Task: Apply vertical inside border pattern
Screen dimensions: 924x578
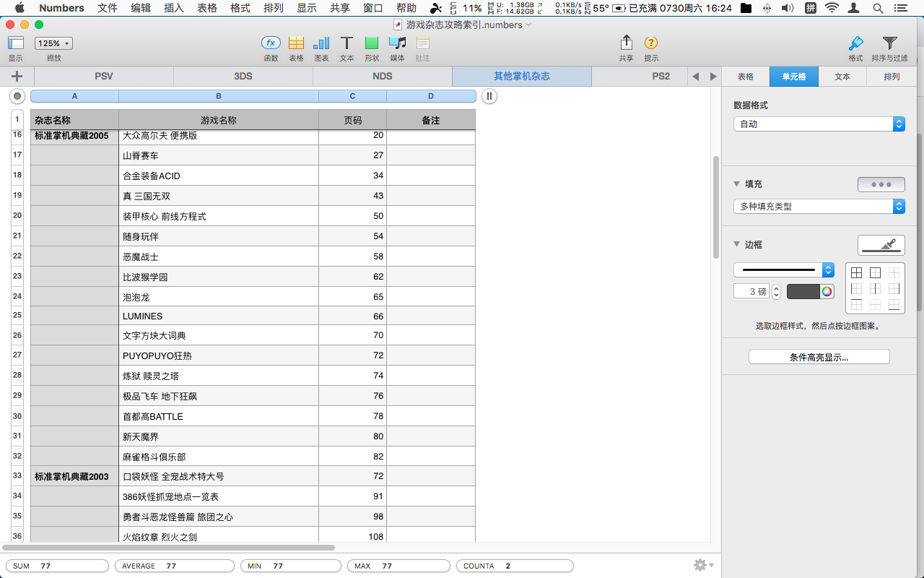Action: [x=875, y=288]
